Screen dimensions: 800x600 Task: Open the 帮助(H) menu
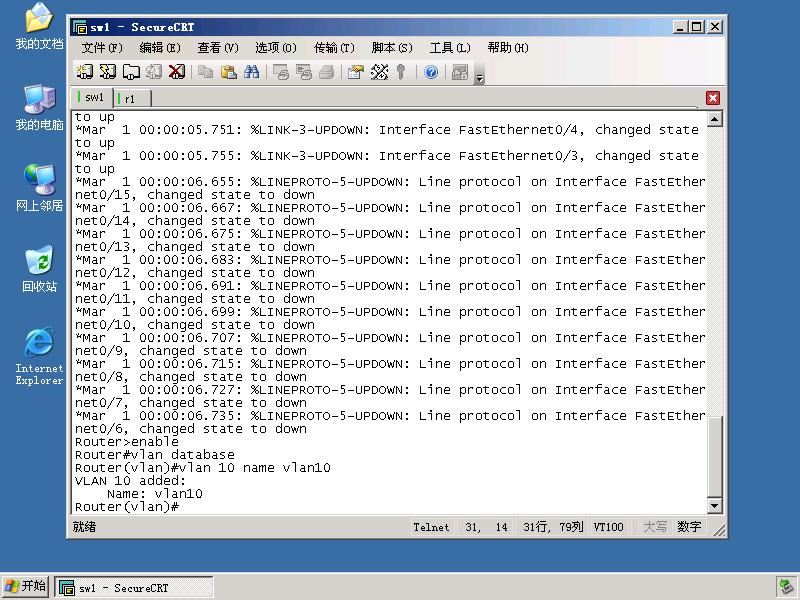tap(508, 47)
